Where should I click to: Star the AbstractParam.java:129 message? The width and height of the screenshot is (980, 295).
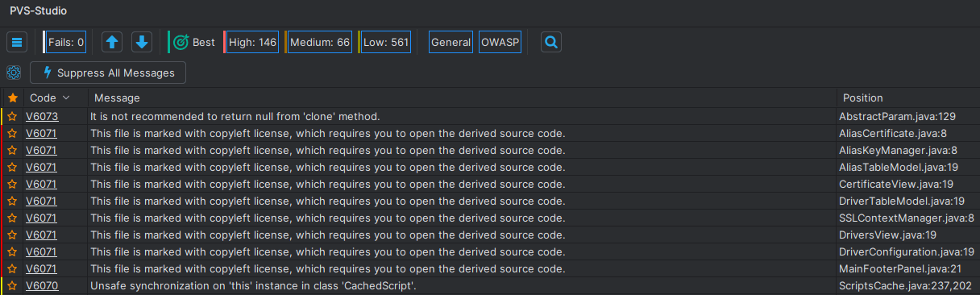click(x=12, y=117)
